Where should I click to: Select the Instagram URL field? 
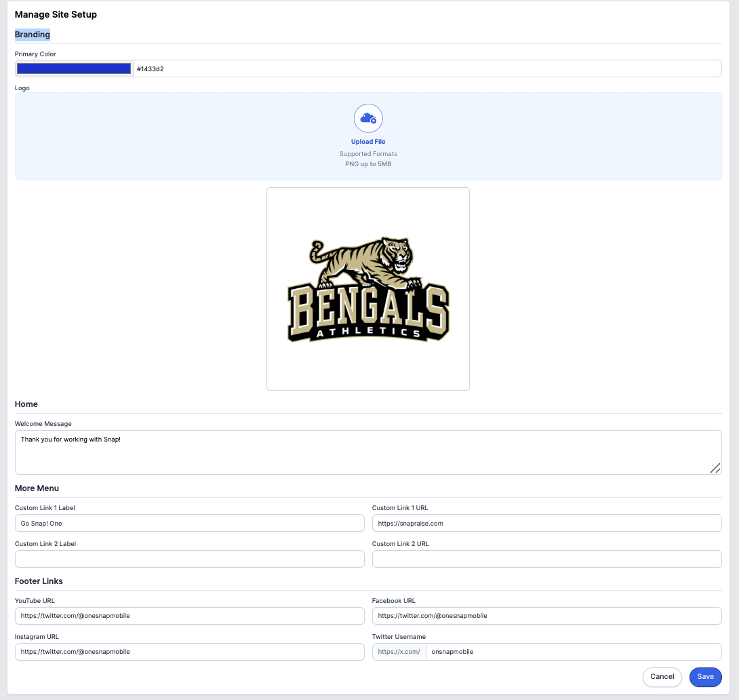(190, 652)
